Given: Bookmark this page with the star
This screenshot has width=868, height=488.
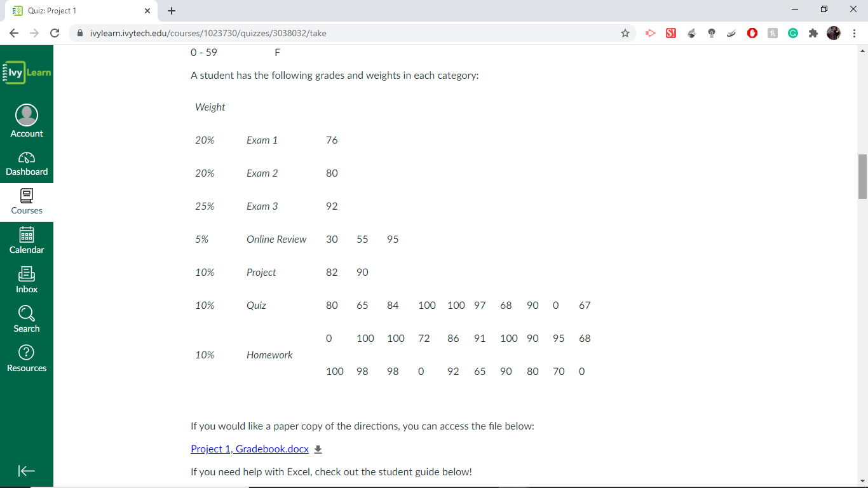Looking at the screenshot, I should [625, 33].
